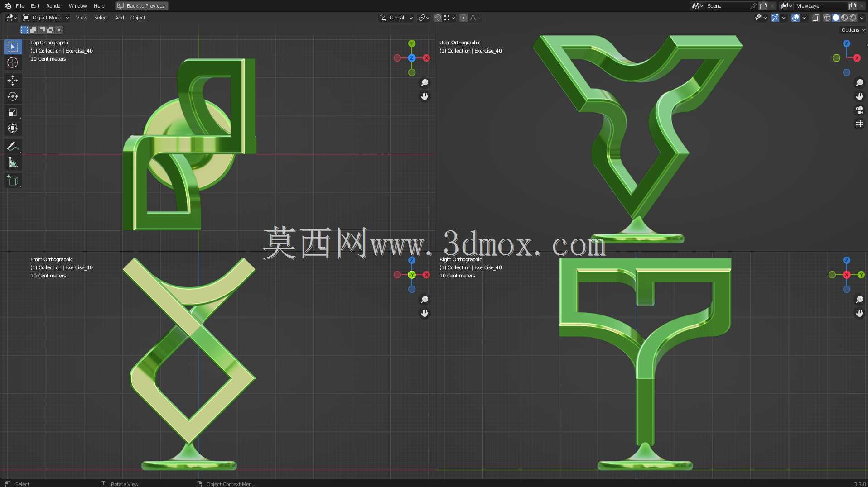Activate the 3D Cursor tool
The height and width of the screenshot is (487, 868).
[13, 62]
